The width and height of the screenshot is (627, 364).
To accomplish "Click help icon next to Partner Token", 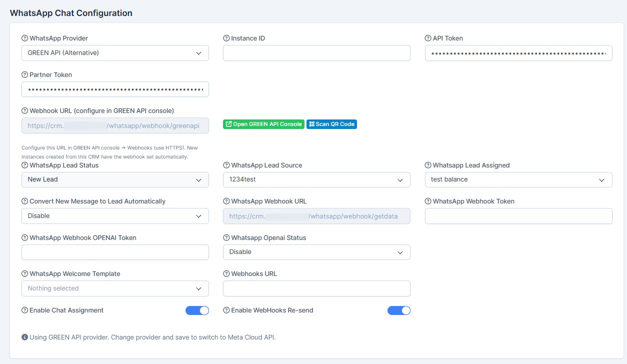I will (25, 75).
